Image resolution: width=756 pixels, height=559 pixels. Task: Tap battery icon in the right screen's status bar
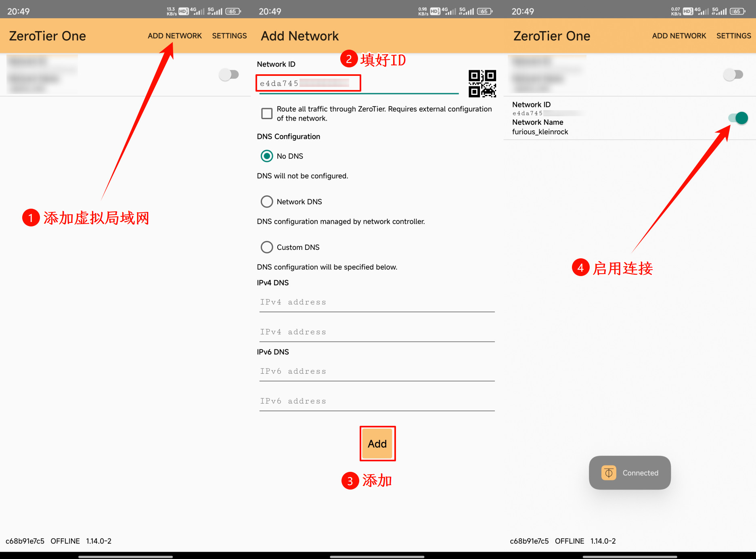click(x=737, y=11)
